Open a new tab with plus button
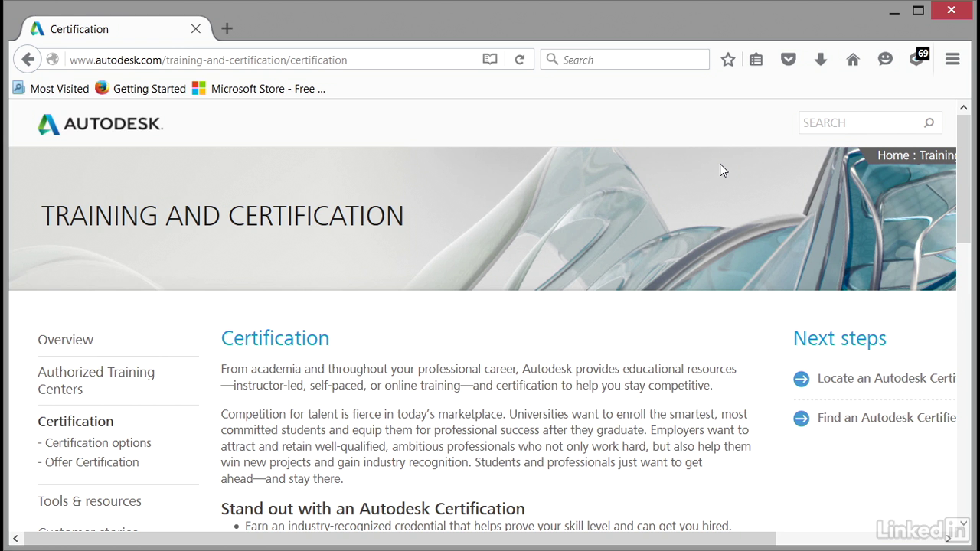Image resolution: width=980 pixels, height=551 pixels. pos(227,29)
